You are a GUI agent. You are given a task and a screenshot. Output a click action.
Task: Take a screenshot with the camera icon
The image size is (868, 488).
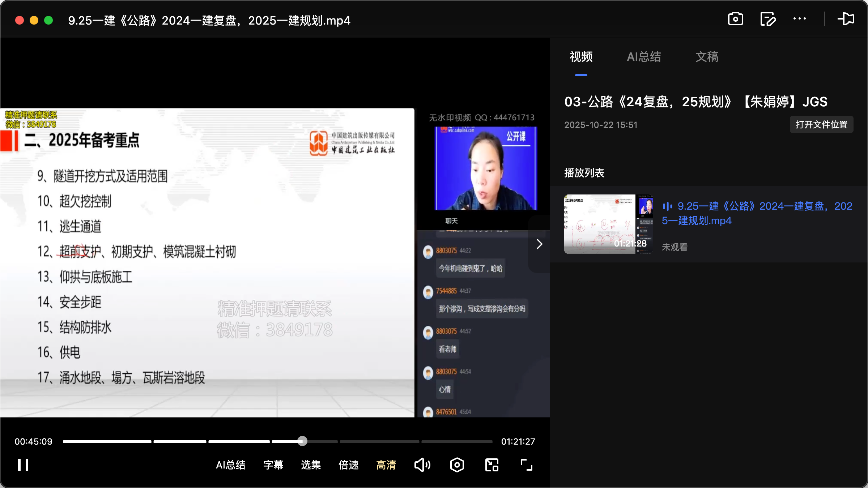pyautogui.click(x=736, y=19)
